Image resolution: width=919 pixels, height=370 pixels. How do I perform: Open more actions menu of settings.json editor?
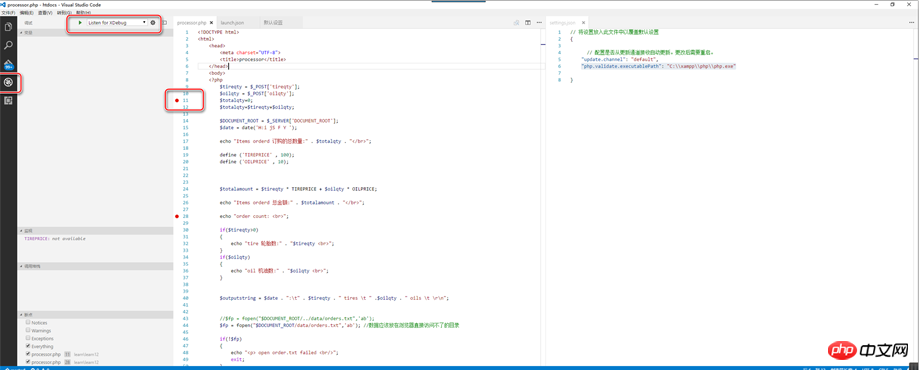(911, 22)
